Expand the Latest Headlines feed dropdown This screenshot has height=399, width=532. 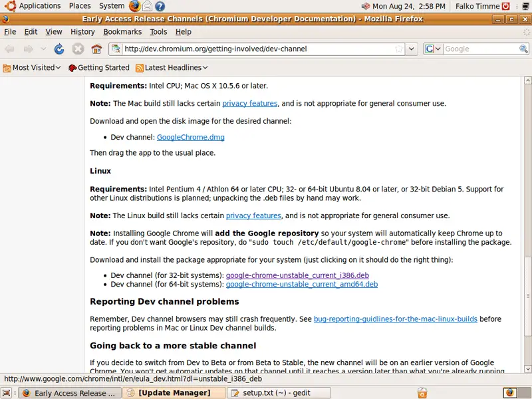[x=172, y=68]
